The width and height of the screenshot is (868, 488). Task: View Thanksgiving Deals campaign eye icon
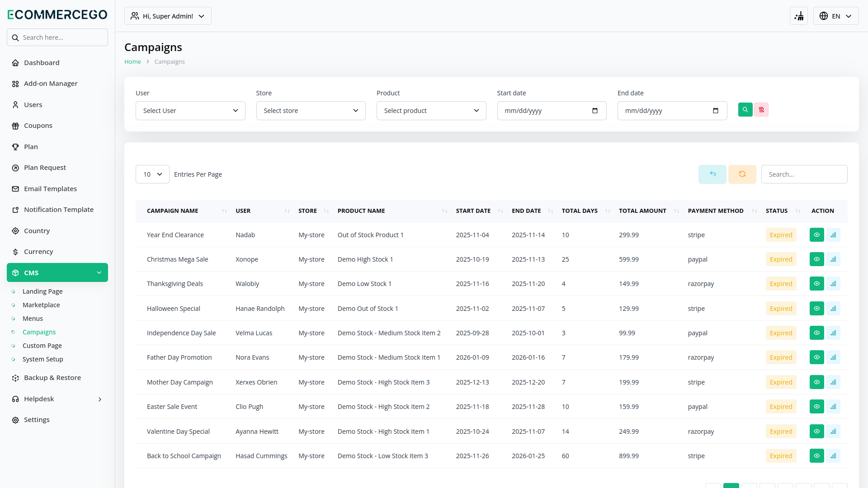(x=816, y=284)
